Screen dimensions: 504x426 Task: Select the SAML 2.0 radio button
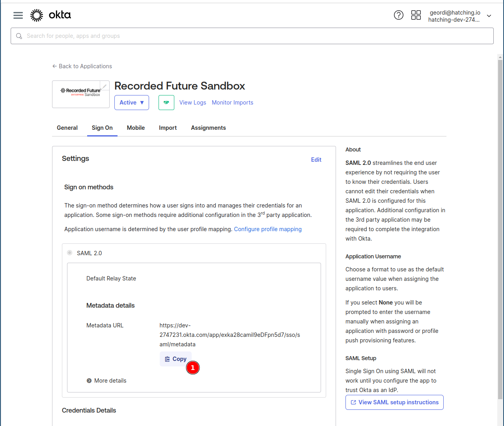coord(70,253)
